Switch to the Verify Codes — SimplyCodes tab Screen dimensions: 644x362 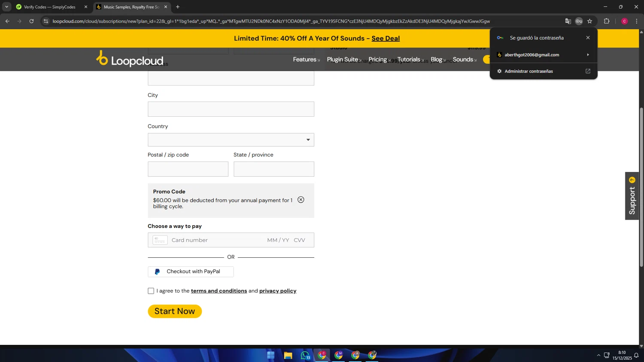(51, 7)
